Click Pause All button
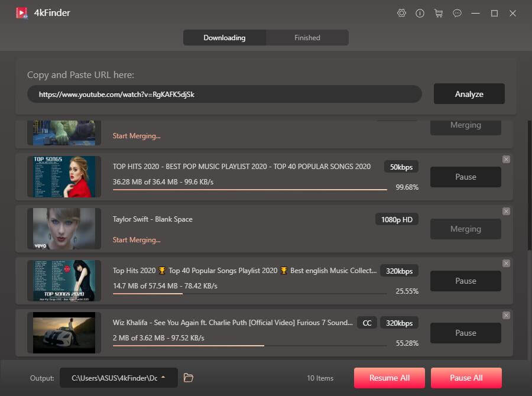532x396 pixels. click(x=466, y=378)
